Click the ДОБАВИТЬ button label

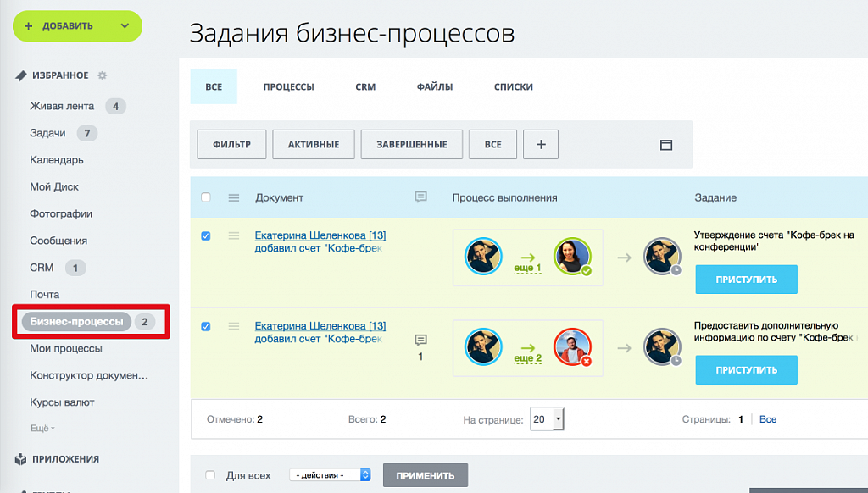pyautogui.click(x=68, y=26)
